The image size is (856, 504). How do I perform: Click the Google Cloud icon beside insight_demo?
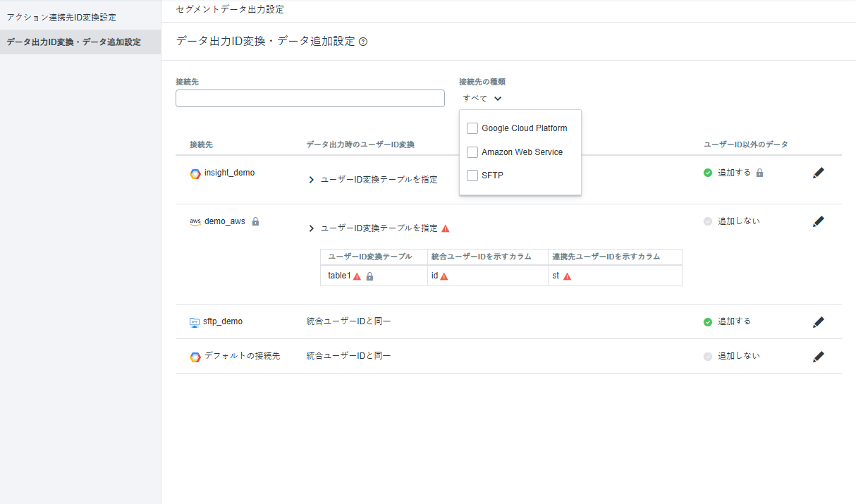195,173
